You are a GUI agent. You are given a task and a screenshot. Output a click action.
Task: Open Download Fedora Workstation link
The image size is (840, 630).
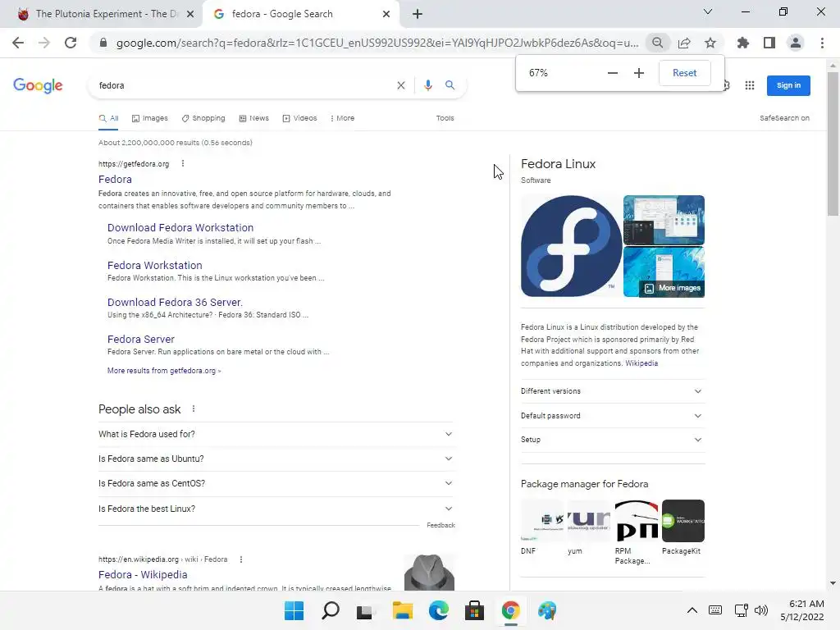coord(180,228)
